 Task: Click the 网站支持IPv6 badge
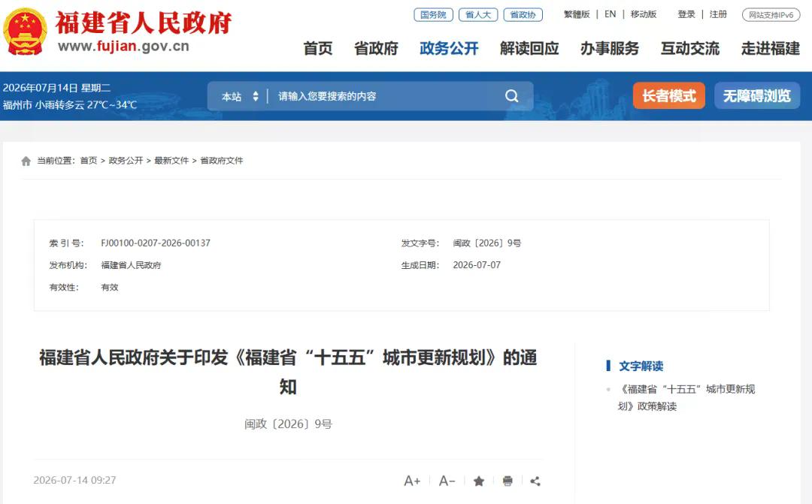tap(771, 15)
